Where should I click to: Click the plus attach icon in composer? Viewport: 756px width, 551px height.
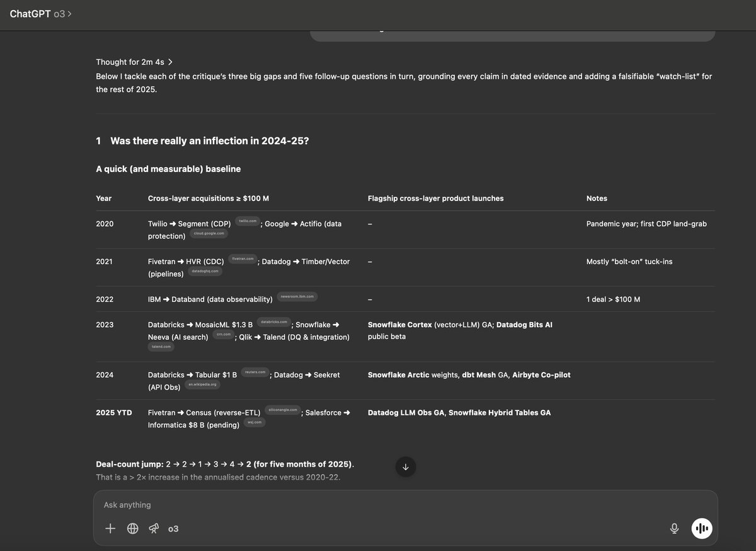(110, 528)
